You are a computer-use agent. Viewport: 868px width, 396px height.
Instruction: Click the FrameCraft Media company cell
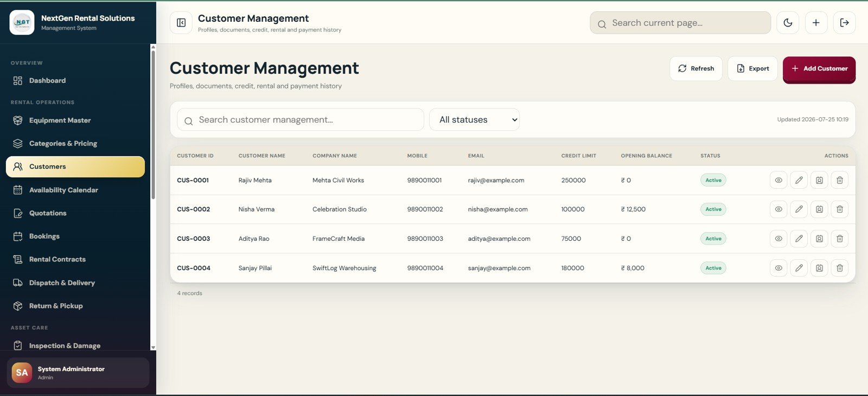click(x=339, y=239)
